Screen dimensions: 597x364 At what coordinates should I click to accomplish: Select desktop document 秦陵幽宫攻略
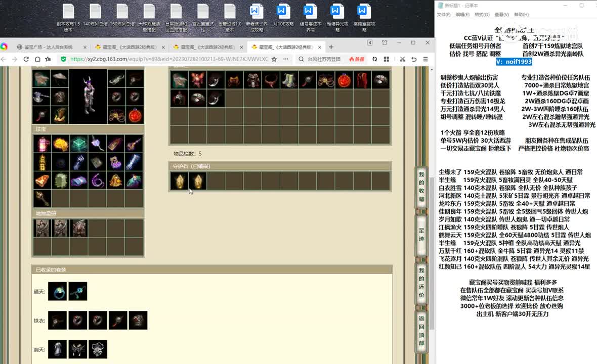364,18
